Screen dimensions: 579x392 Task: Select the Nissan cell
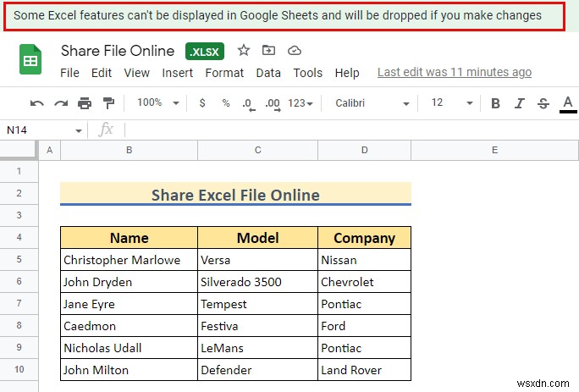coord(364,260)
